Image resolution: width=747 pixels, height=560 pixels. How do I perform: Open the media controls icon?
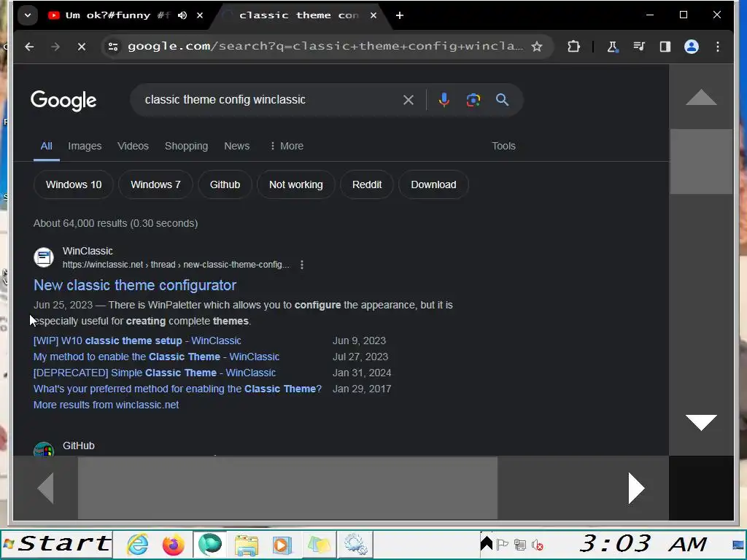[x=639, y=47]
